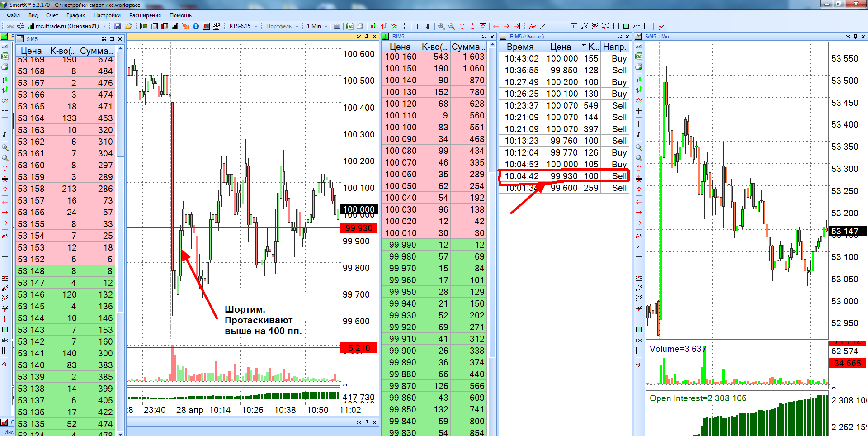Click the bar chart icon beside the flame
Image resolution: width=868 pixels, height=436 pixels.
point(175,26)
